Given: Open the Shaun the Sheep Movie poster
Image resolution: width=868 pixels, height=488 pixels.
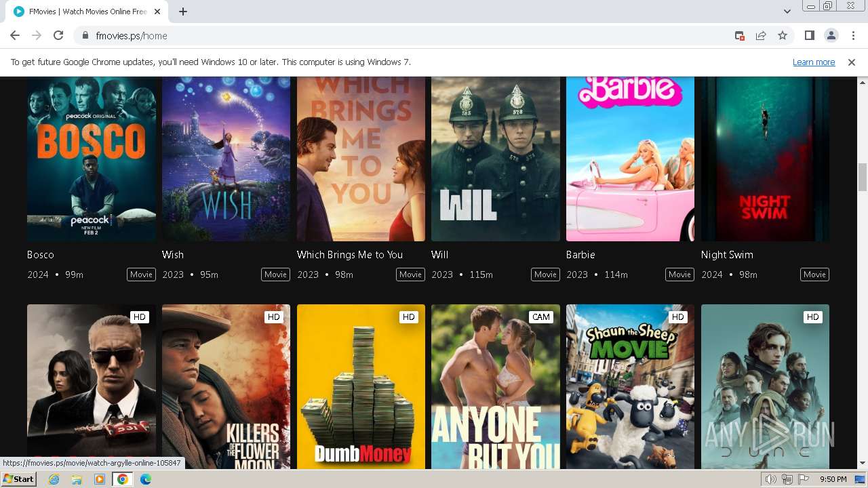Looking at the screenshot, I should coord(630,386).
